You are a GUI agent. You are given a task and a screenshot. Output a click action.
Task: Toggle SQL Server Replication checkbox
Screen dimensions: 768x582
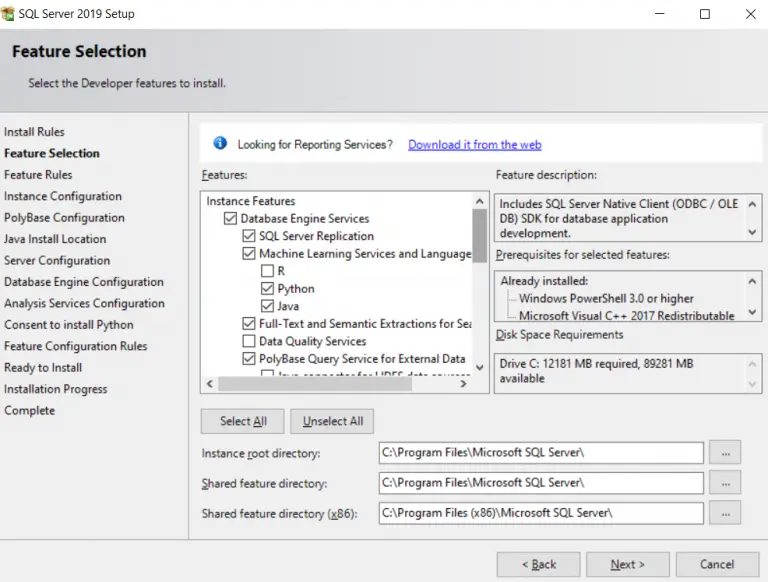tap(249, 236)
